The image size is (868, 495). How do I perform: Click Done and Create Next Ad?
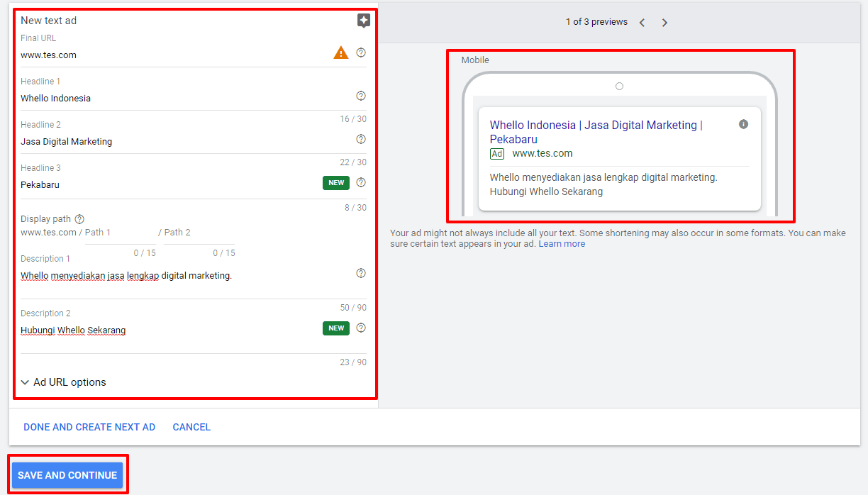click(89, 427)
